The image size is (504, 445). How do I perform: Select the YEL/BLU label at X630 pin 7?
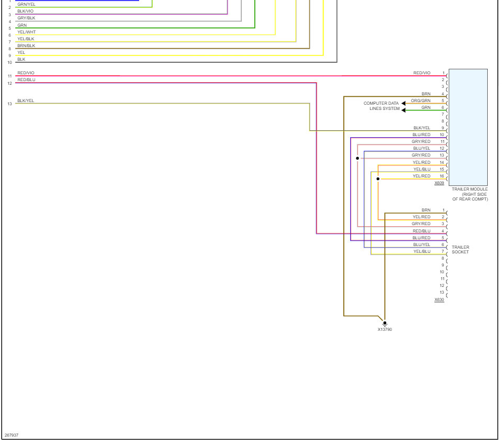click(422, 251)
